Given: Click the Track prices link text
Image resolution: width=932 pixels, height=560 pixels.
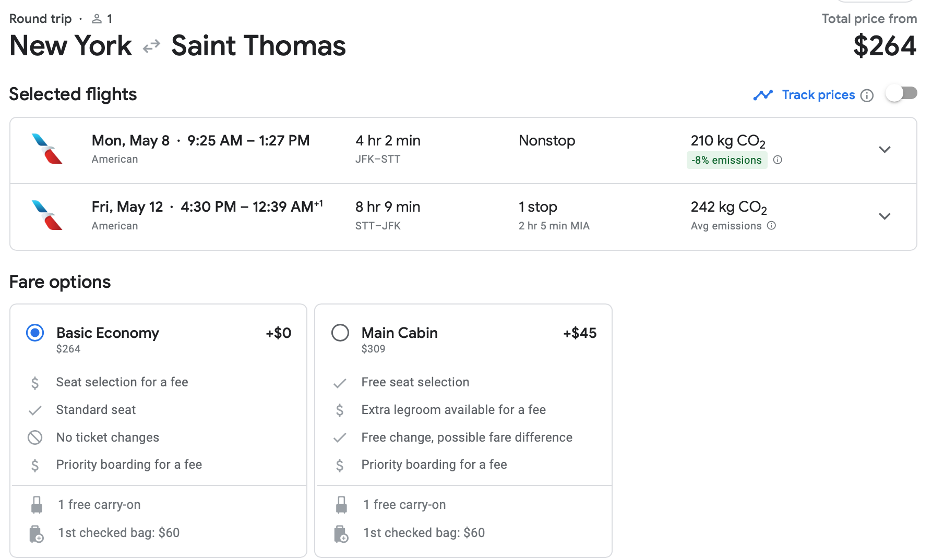Looking at the screenshot, I should pos(818,95).
